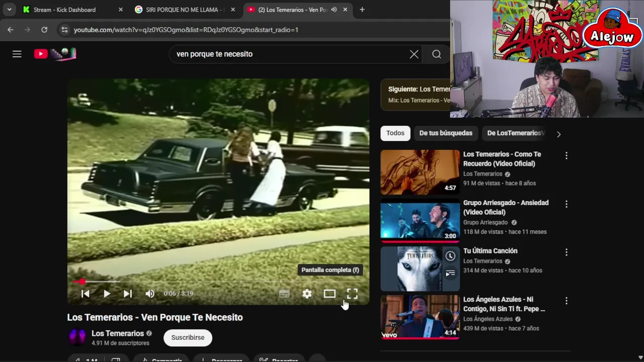
Task: Play the paused video
Action: click(107, 294)
